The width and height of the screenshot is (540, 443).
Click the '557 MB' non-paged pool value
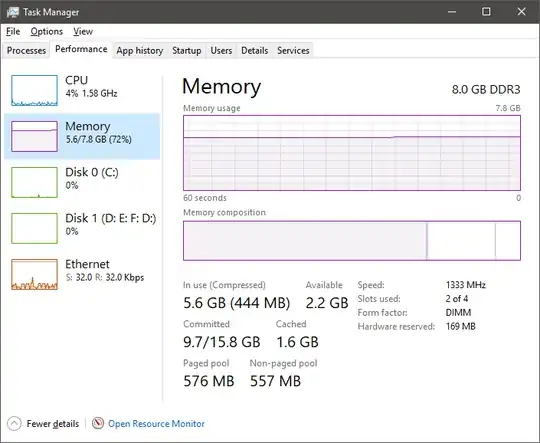[x=275, y=381]
